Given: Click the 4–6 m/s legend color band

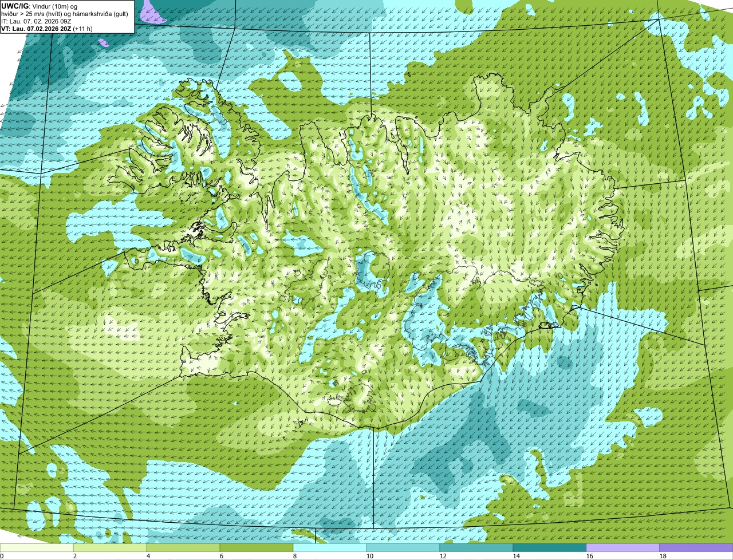Looking at the screenshot, I should point(183,548).
